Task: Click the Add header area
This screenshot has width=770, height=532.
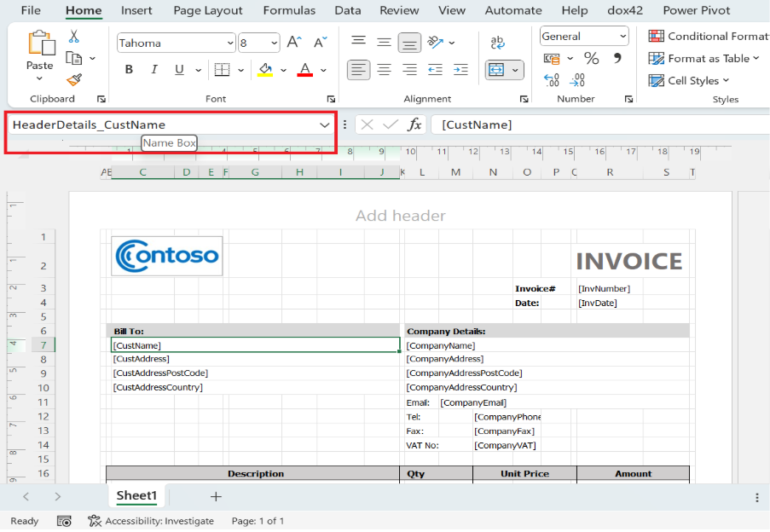Action: pyautogui.click(x=400, y=216)
